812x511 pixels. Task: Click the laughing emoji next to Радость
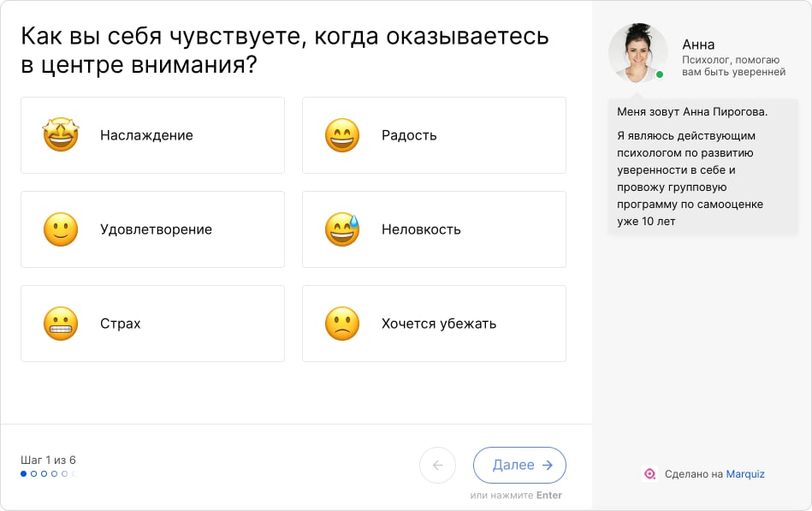click(342, 135)
